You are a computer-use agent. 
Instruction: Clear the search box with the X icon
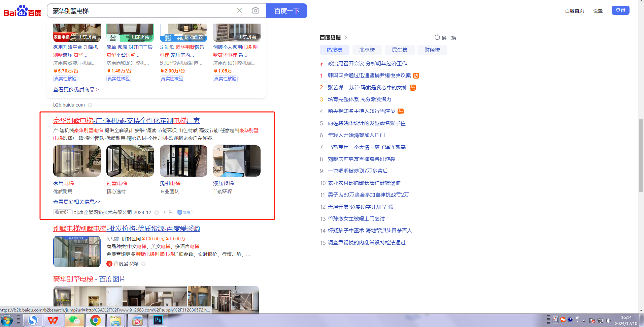(x=239, y=10)
